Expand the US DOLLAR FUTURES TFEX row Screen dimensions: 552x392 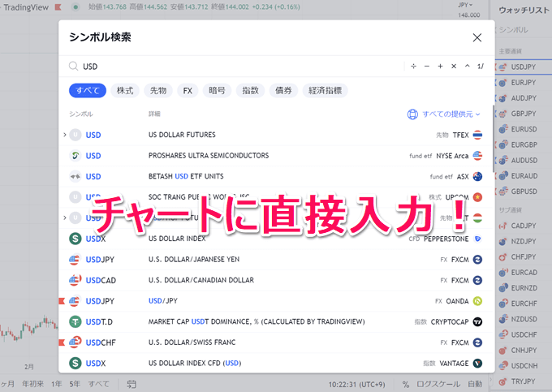[x=65, y=135]
